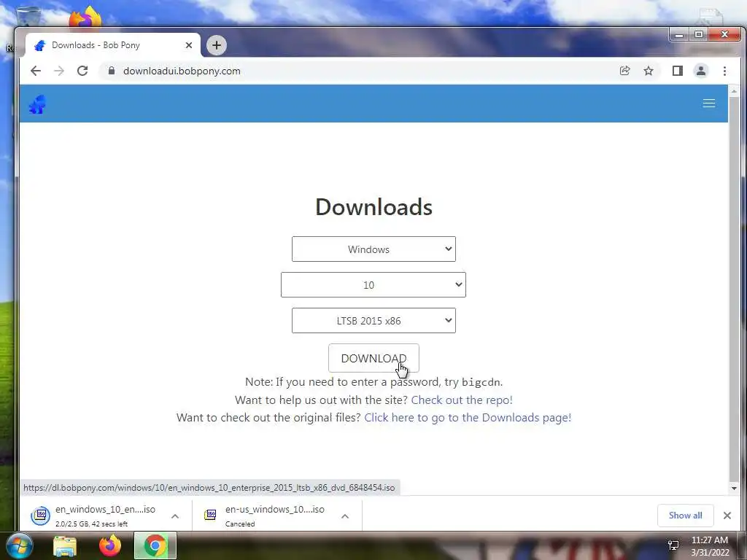Image resolution: width=747 pixels, height=560 pixels.
Task: Bookmark this page with the star icon
Action: 649,71
